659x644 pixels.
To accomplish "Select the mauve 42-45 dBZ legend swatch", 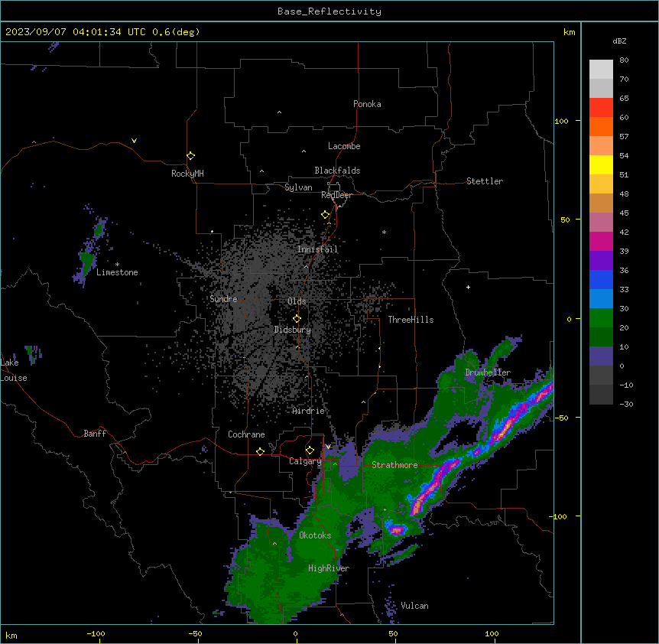I will pos(601,223).
